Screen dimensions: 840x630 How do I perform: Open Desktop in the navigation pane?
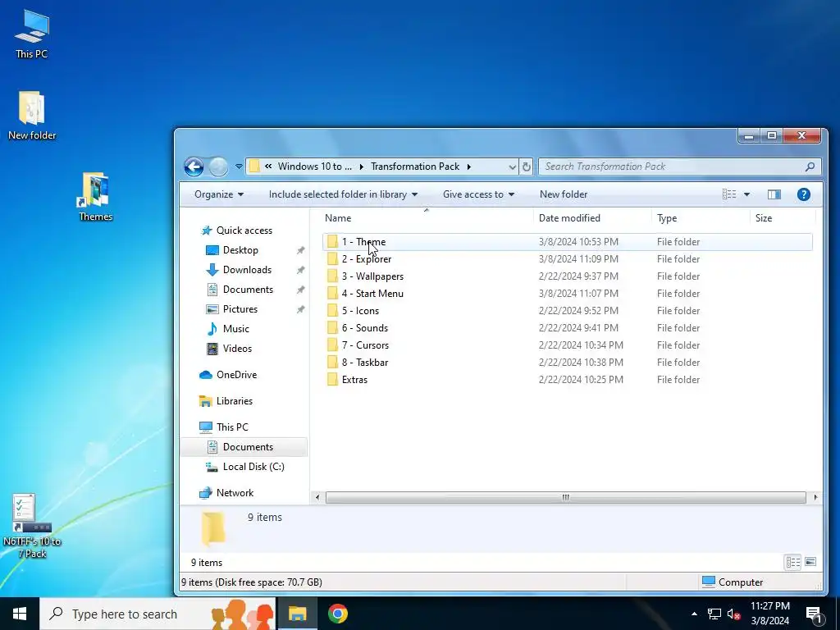coord(232,250)
